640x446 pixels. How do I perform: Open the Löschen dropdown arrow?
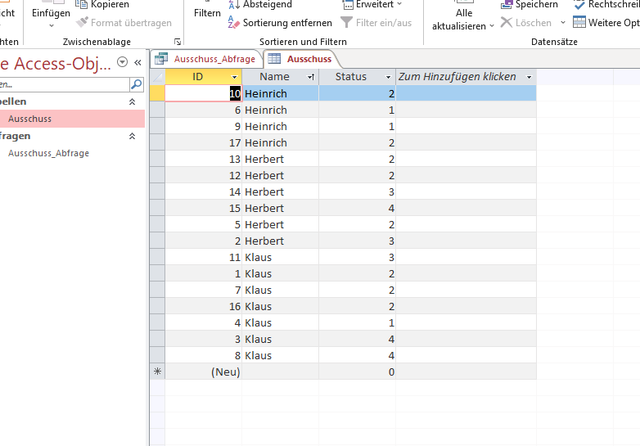coord(563,22)
